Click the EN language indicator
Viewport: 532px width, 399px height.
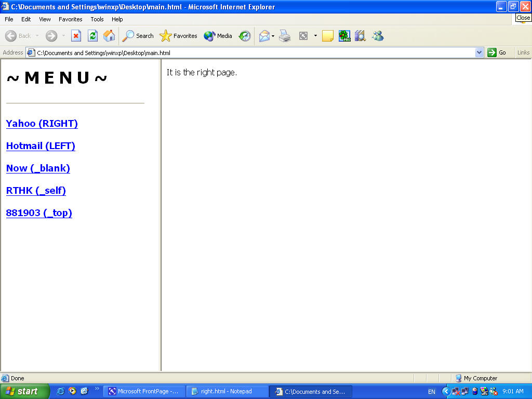tap(432, 392)
